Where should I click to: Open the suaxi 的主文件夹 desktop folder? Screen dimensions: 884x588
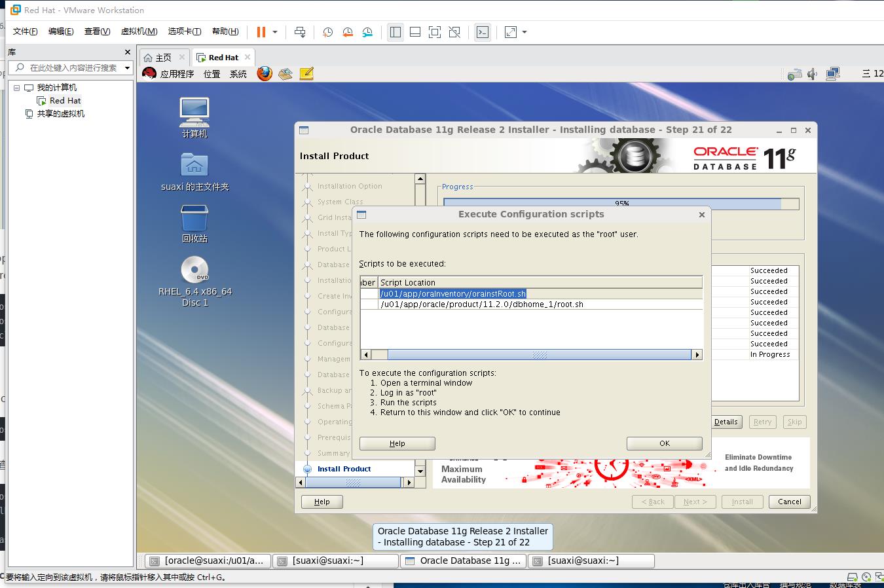click(194, 172)
